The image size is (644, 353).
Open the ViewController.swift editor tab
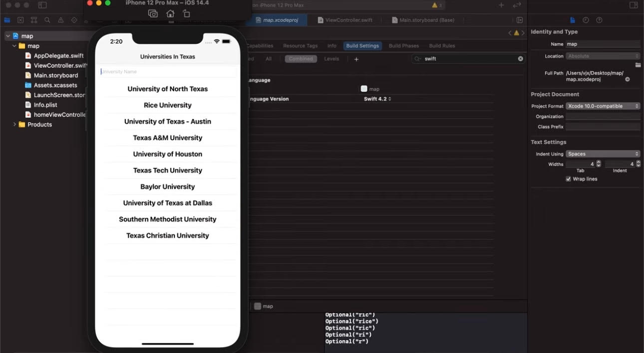[x=348, y=20]
